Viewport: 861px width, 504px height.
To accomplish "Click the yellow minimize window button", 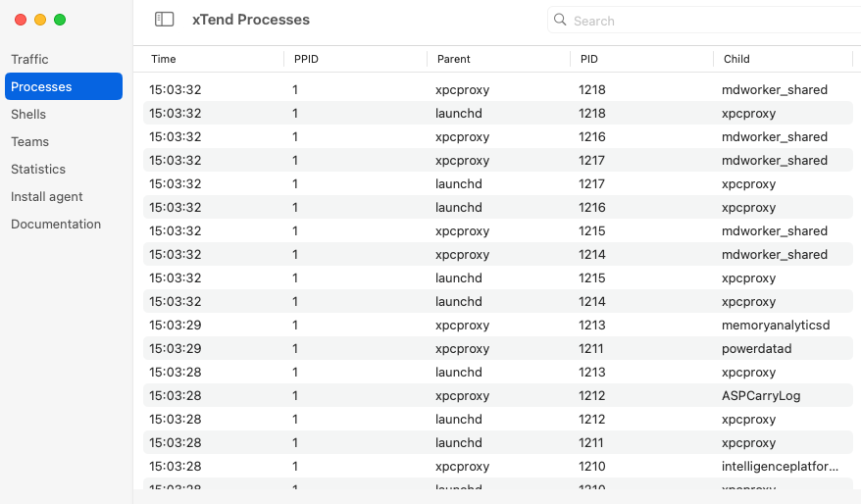I will point(40,20).
